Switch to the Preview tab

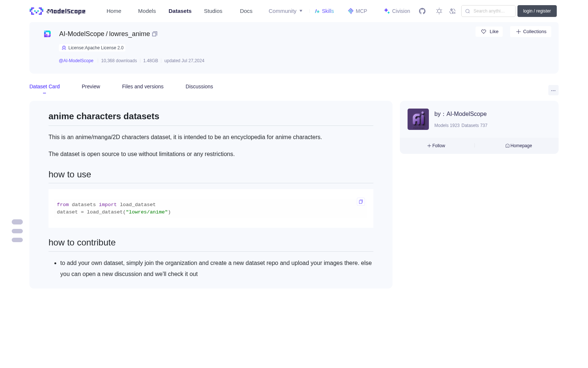pyautogui.click(x=91, y=86)
